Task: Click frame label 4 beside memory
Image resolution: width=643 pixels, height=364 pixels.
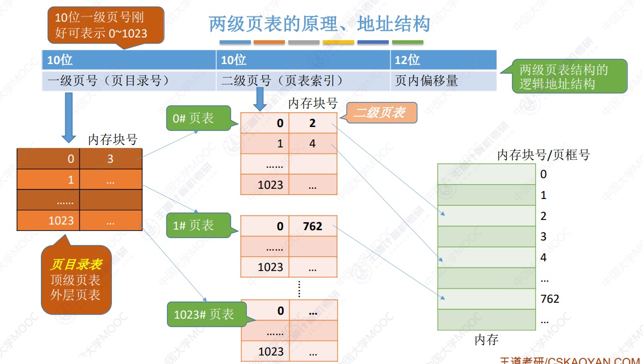Action: click(x=543, y=258)
